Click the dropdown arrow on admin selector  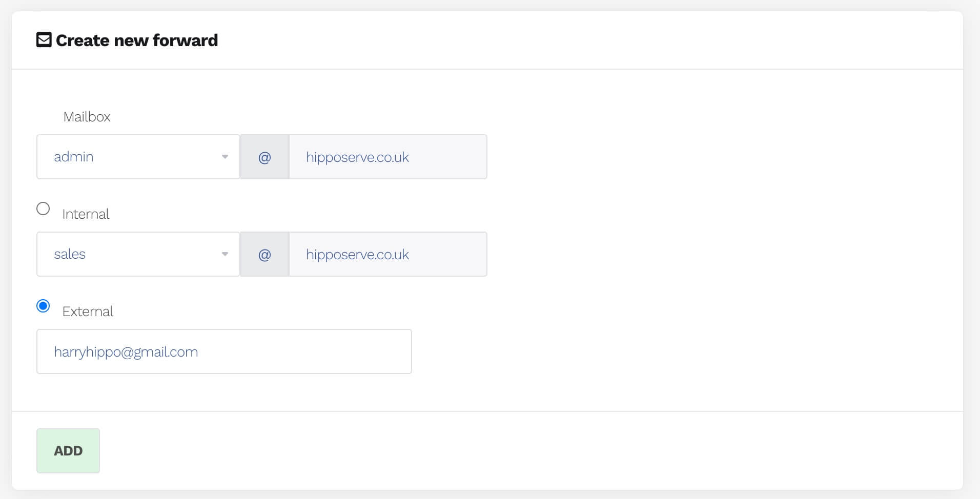[224, 157]
